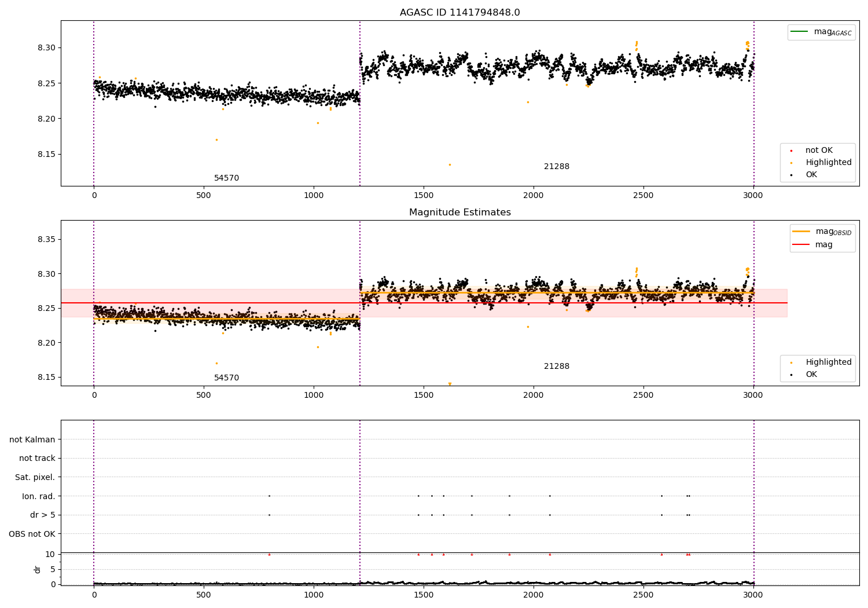Click x-axis tick 1500 under the top plot
Viewport: 868px width, 608px height.
pyautogui.click(x=424, y=196)
